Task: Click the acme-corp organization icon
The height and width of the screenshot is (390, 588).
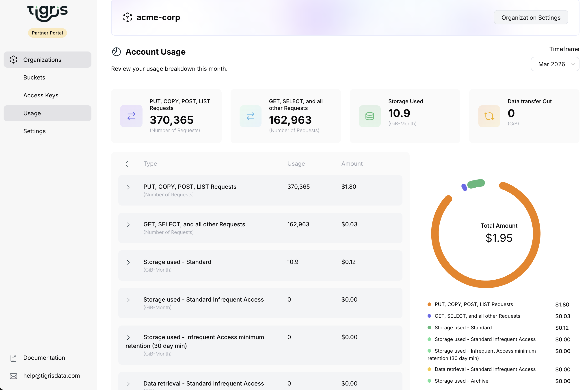Action: click(x=128, y=17)
